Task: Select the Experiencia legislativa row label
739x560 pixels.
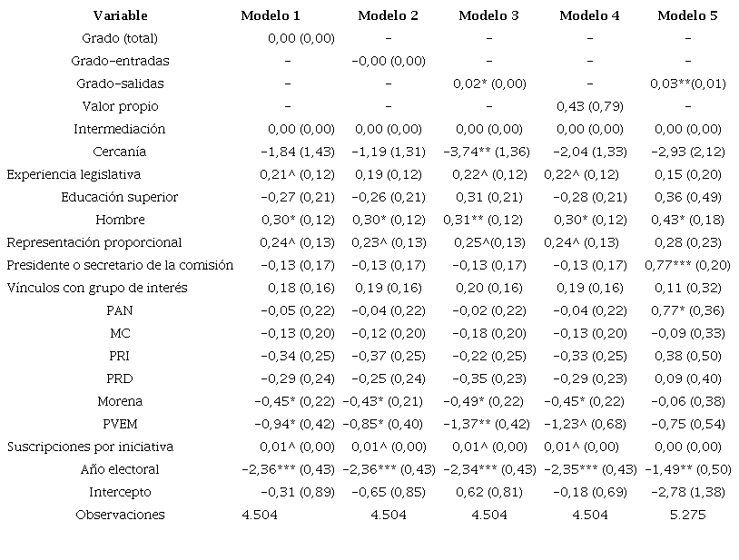Action: 74,174
